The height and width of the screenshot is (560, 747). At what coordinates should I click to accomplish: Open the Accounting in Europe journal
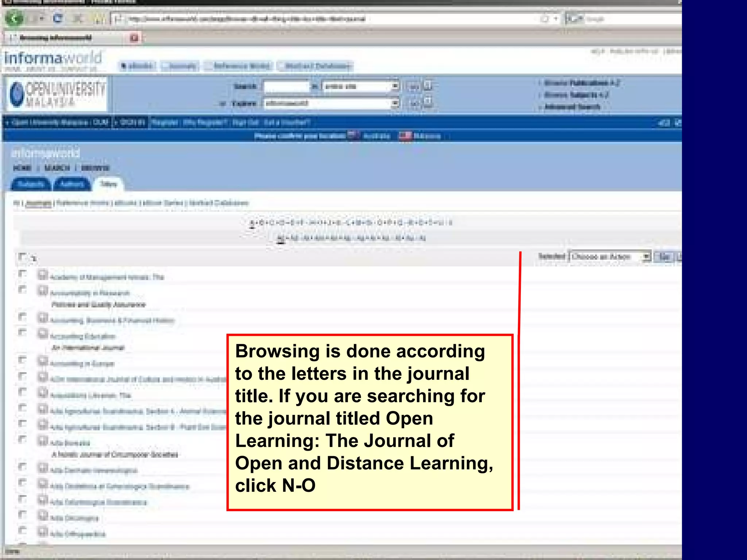82,364
